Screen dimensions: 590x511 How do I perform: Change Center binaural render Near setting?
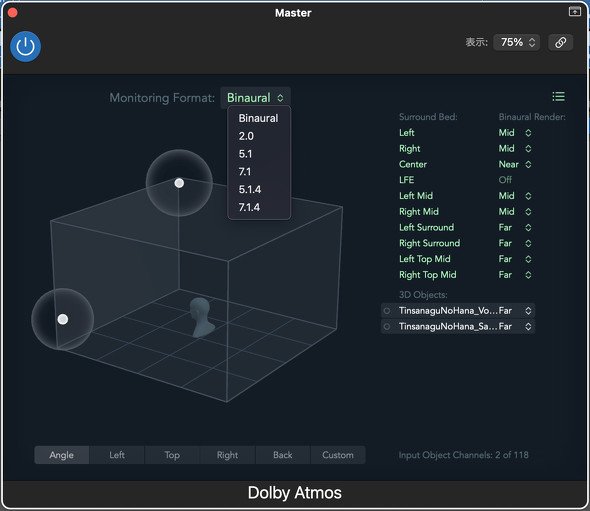(x=515, y=164)
